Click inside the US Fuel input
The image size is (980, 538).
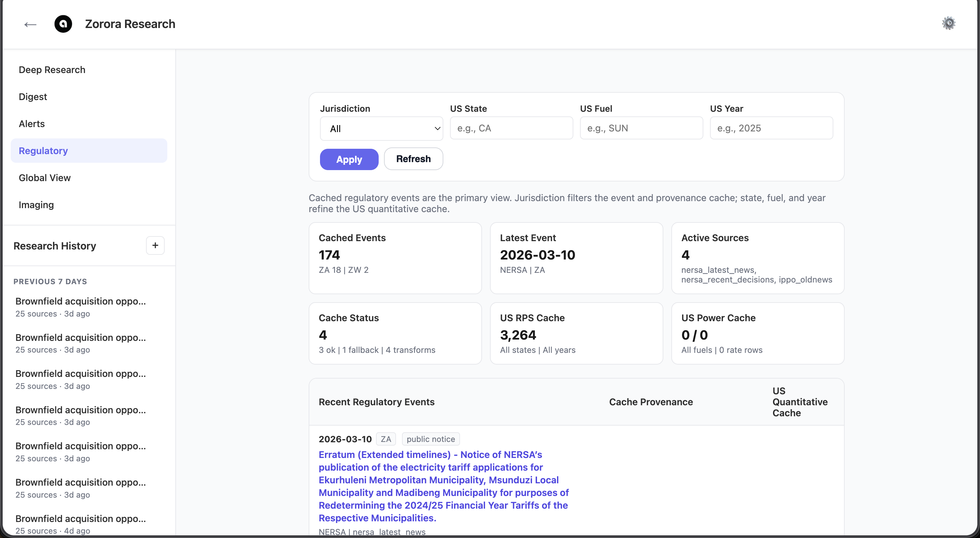click(x=641, y=128)
